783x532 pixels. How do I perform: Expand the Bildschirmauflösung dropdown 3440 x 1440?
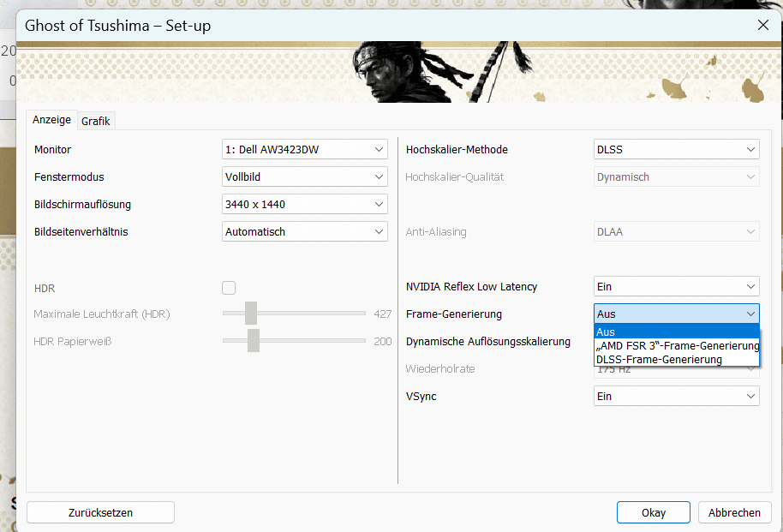coord(305,204)
